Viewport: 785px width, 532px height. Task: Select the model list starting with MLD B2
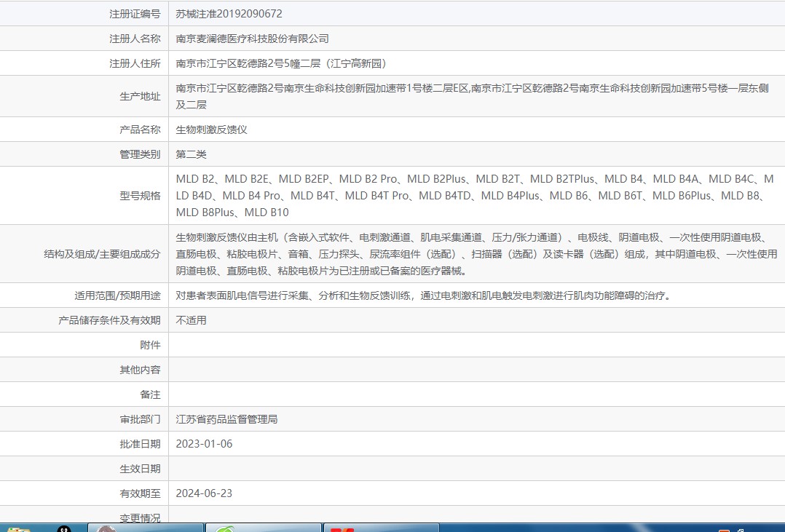[475, 196]
